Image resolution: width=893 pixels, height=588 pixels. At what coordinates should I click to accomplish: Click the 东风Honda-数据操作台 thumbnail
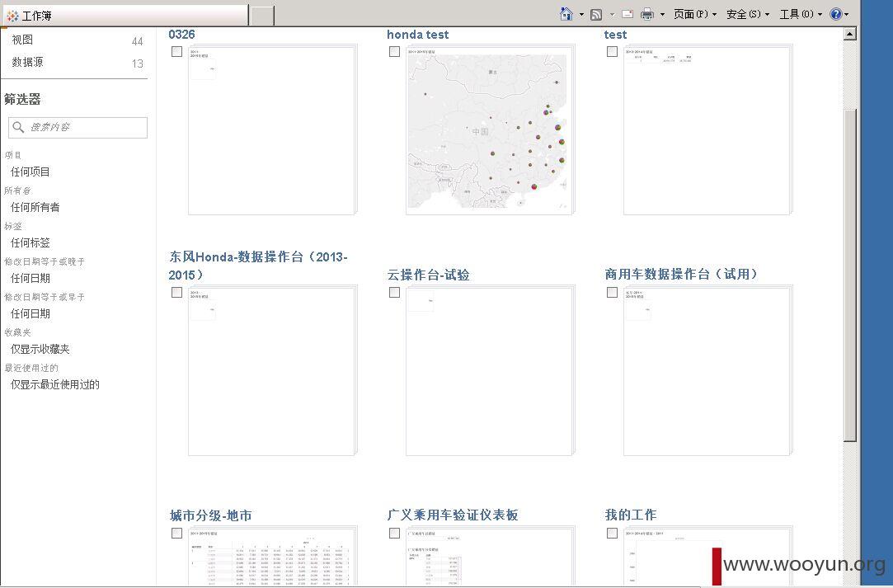tap(271, 371)
